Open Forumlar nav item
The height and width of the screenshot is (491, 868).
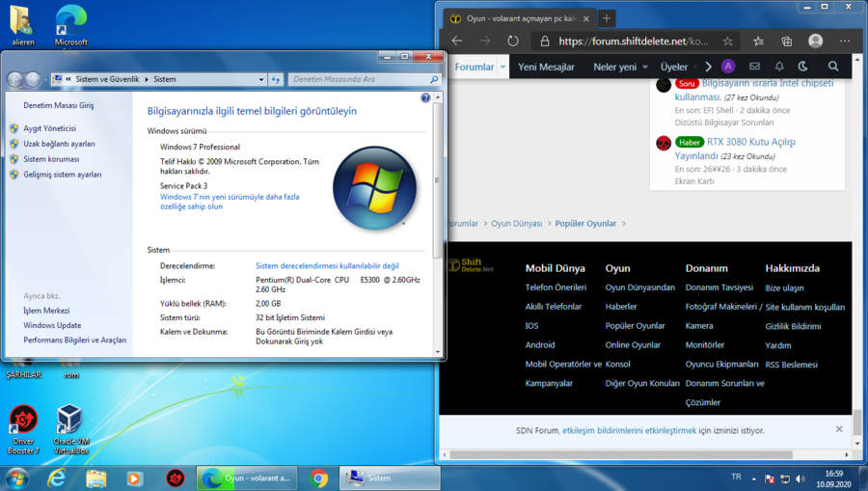click(x=475, y=67)
